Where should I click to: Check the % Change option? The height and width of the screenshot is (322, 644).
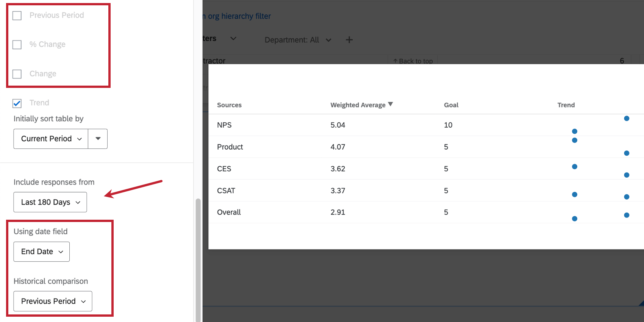17,45
